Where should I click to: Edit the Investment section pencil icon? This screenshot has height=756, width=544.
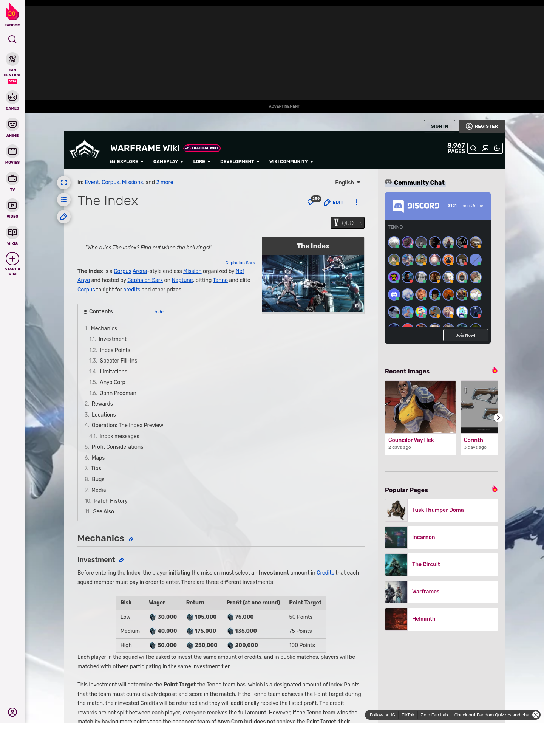pyautogui.click(x=122, y=560)
